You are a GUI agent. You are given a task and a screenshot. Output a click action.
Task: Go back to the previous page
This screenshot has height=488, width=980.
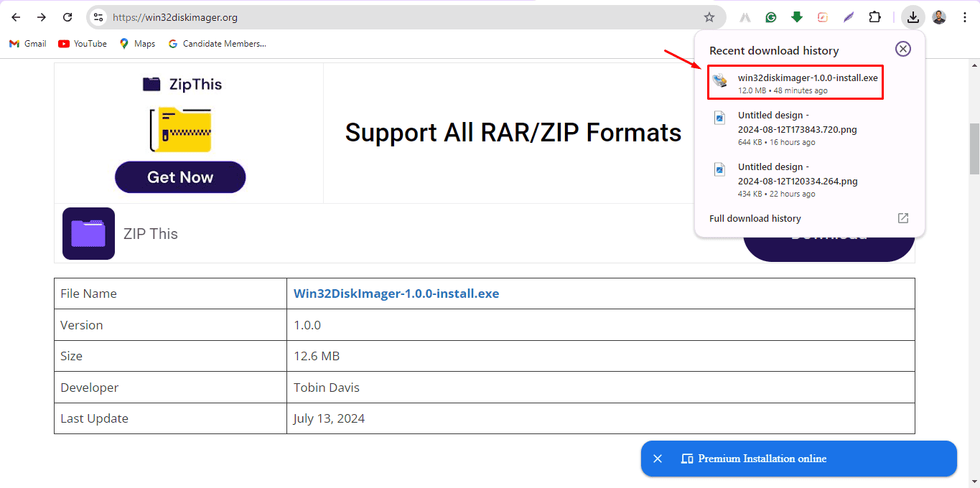(x=16, y=17)
